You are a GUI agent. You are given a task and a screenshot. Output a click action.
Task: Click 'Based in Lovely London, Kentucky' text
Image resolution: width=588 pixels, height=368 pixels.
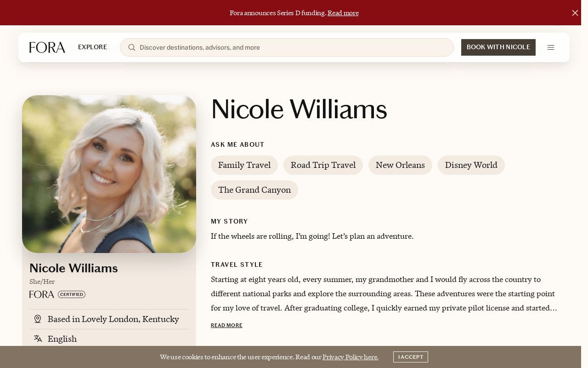tap(113, 319)
